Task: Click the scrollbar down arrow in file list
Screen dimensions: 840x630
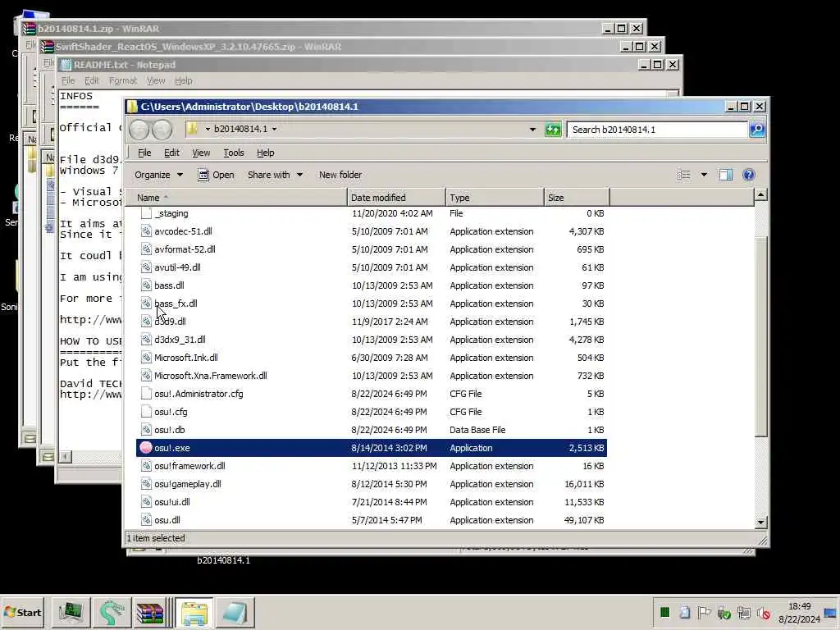Action: pos(760,522)
